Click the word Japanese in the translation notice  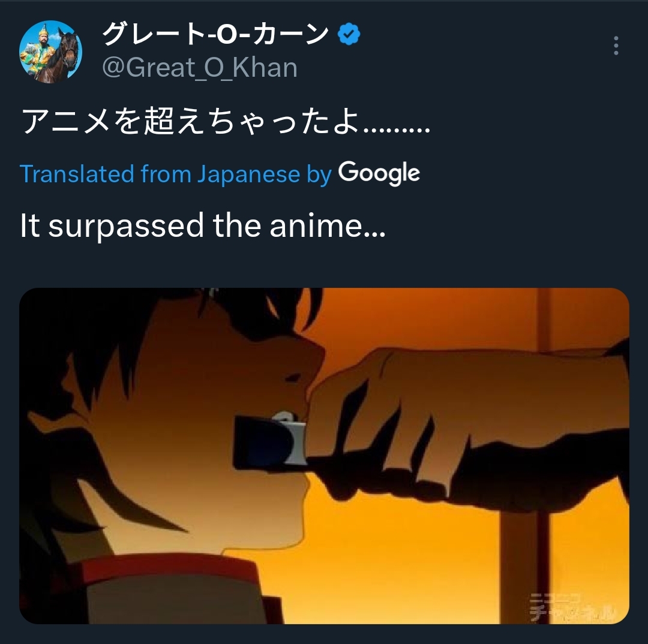pyautogui.click(x=248, y=174)
